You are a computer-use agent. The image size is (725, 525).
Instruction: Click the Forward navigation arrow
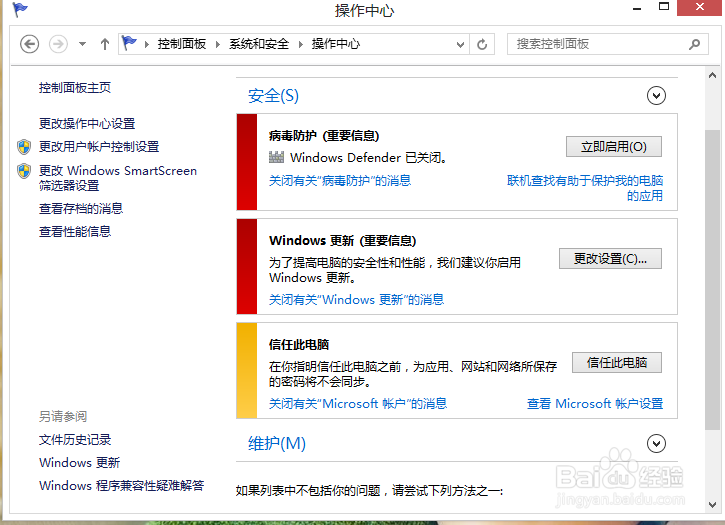click(58, 44)
